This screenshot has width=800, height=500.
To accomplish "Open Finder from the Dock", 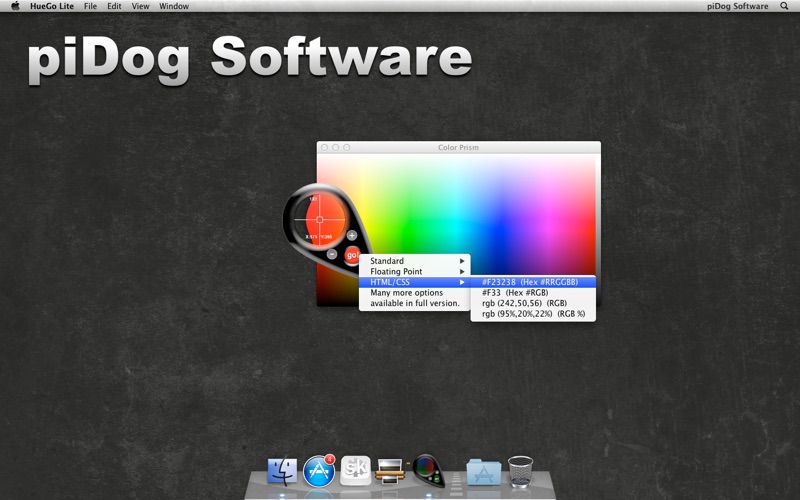I will (283, 469).
